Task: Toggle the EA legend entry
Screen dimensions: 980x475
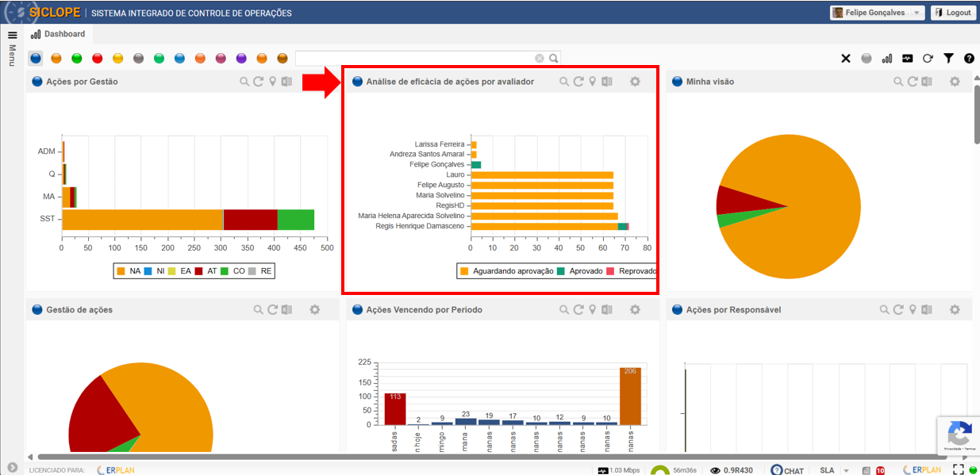Action: click(180, 271)
